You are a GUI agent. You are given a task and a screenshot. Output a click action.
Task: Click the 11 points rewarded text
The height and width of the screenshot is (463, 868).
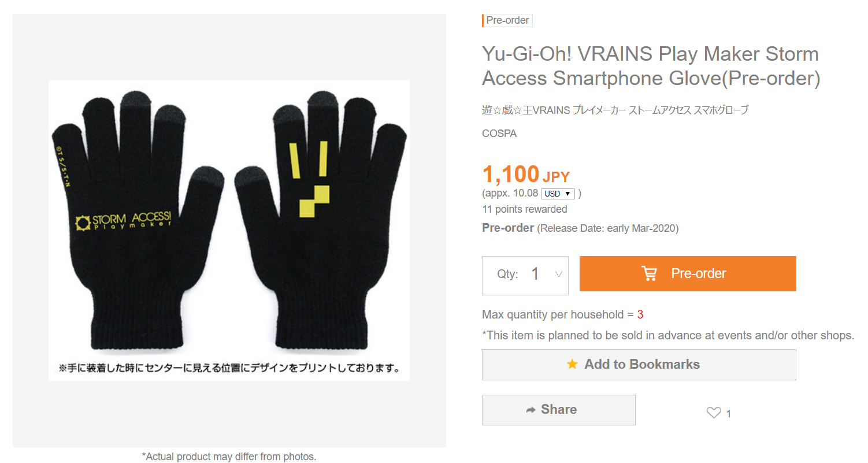pos(525,209)
